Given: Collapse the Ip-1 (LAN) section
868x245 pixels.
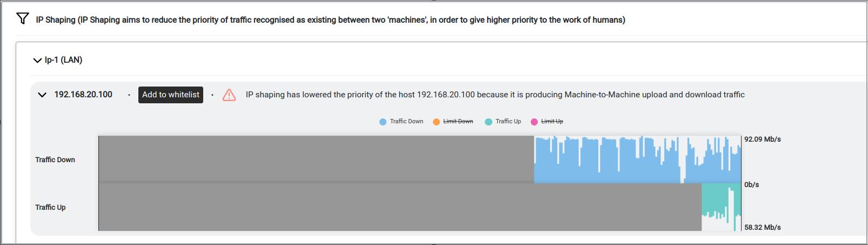Looking at the screenshot, I should 37,60.
